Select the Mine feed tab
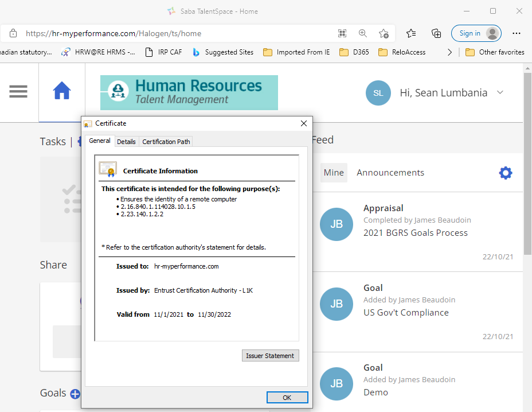This screenshot has height=412, width=532. 334,173
